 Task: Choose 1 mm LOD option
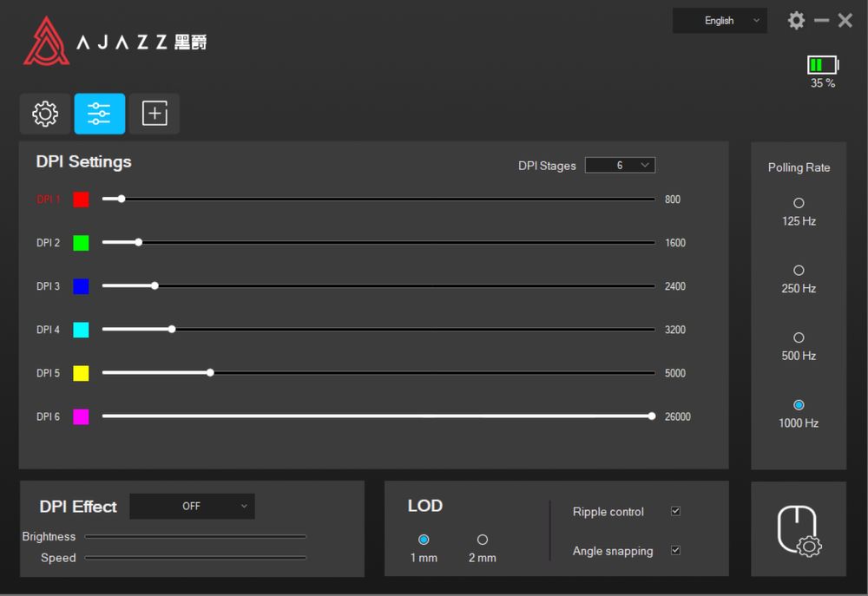click(424, 540)
